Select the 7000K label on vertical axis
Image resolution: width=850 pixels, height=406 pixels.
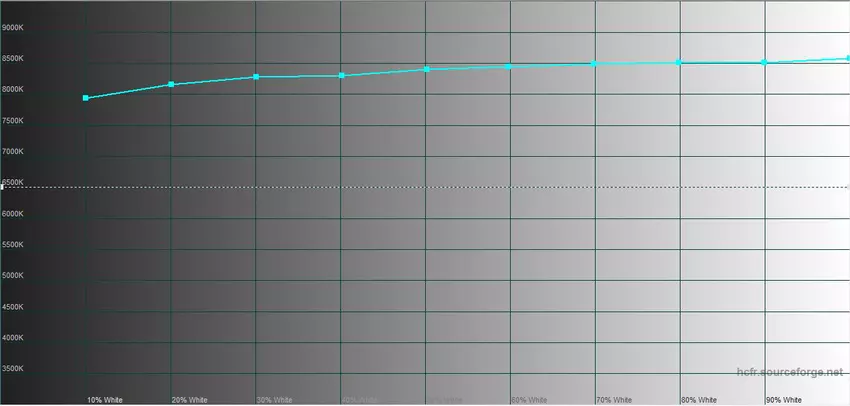click(x=13, y=152)
